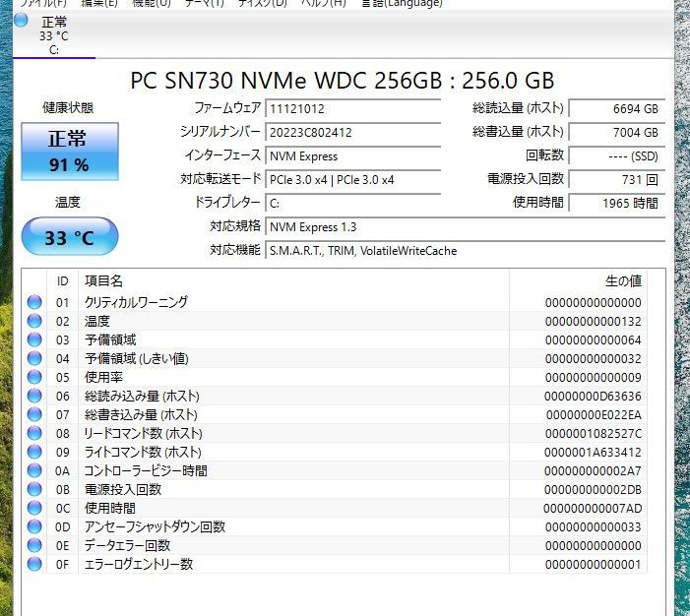Click the drive letter field C:
Screen dimensions: 690x616
click(x=353, y=203)
